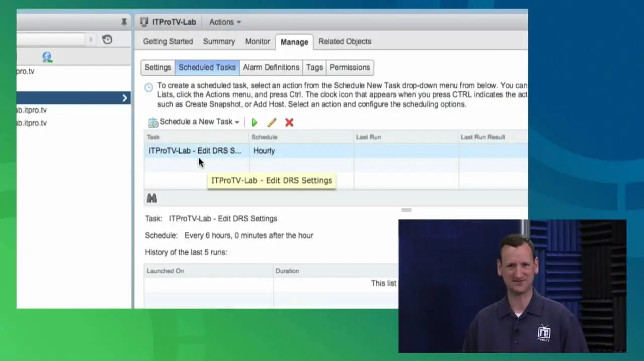Sort by Launched On column header
The image size is (644, 361).
(208, 271)
